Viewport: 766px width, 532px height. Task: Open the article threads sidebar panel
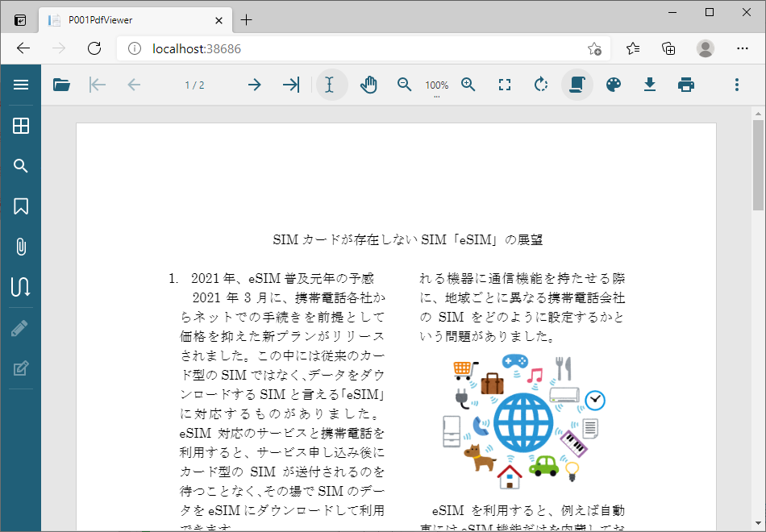point(20,287)
